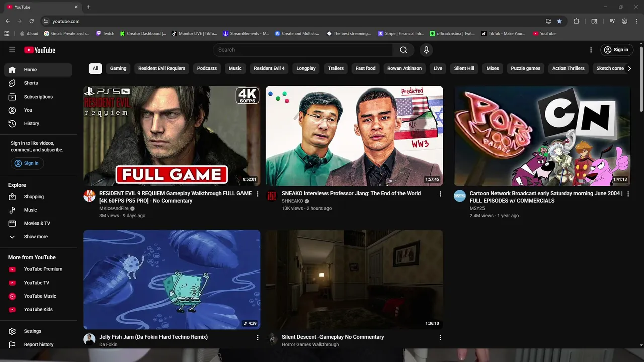Open Movies & TV under Explore
Screen dimensions: 644x362
click(x=38, y=223)
